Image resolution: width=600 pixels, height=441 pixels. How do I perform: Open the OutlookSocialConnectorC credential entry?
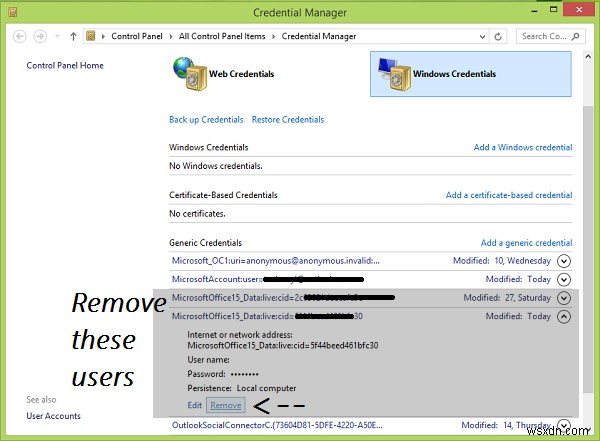277,425
